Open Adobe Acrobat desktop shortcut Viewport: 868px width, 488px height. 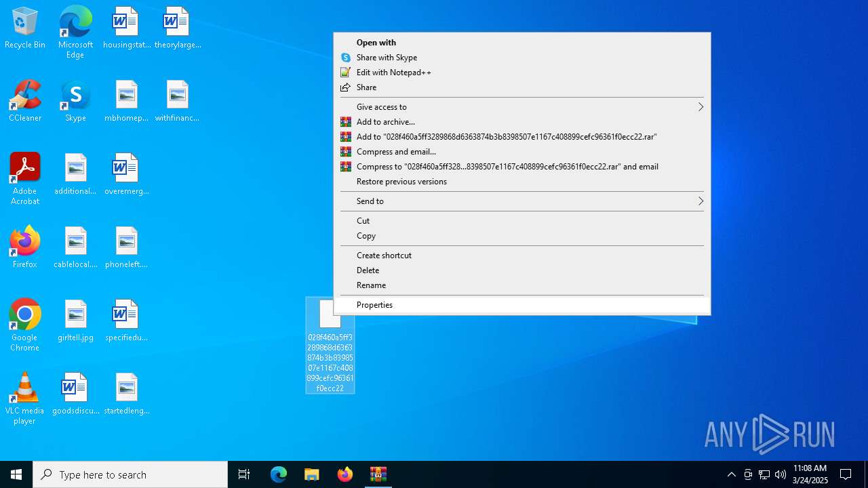pos(25,179)
